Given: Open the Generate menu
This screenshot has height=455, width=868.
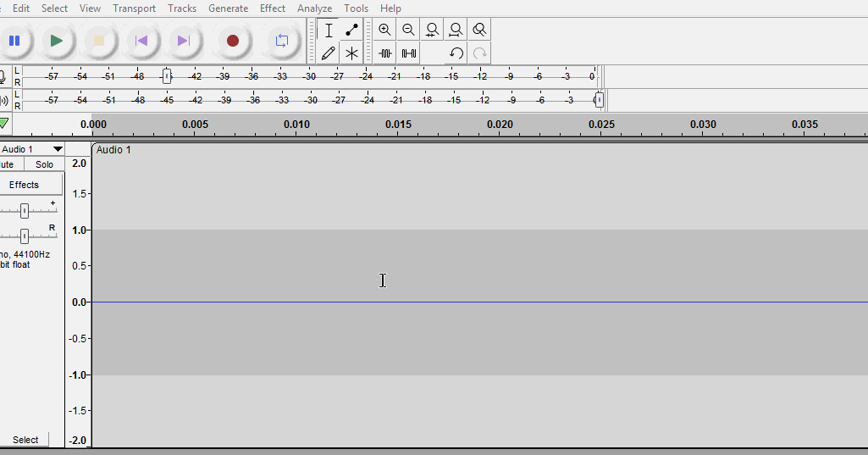Looking at the screenshot, I should pos(228,8).
